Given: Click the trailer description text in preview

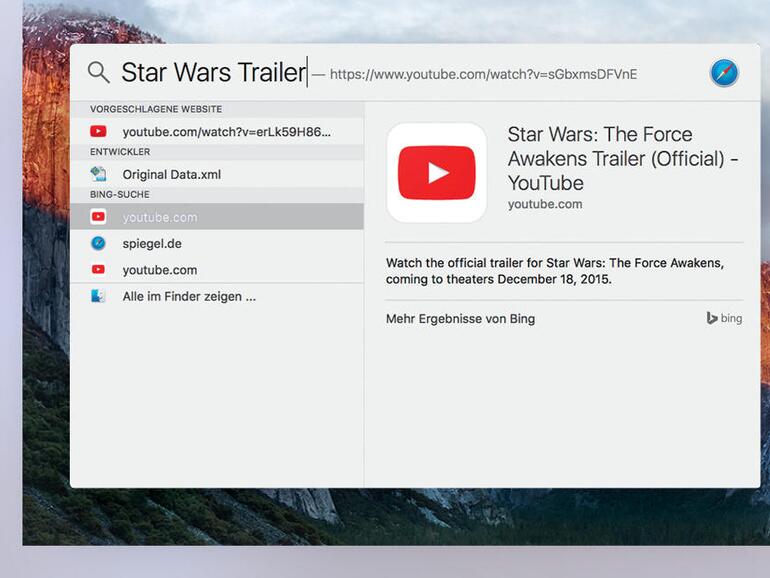Looking at the screenshot, I should coord(555,271).
